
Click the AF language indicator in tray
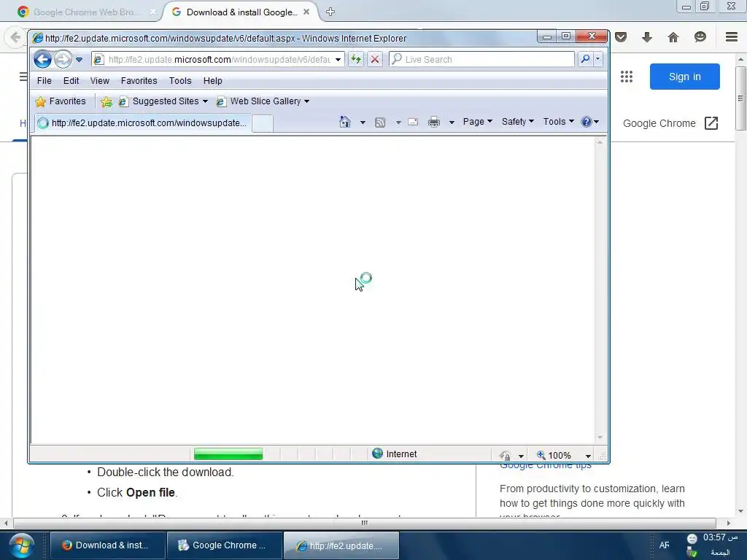[664, 545]
